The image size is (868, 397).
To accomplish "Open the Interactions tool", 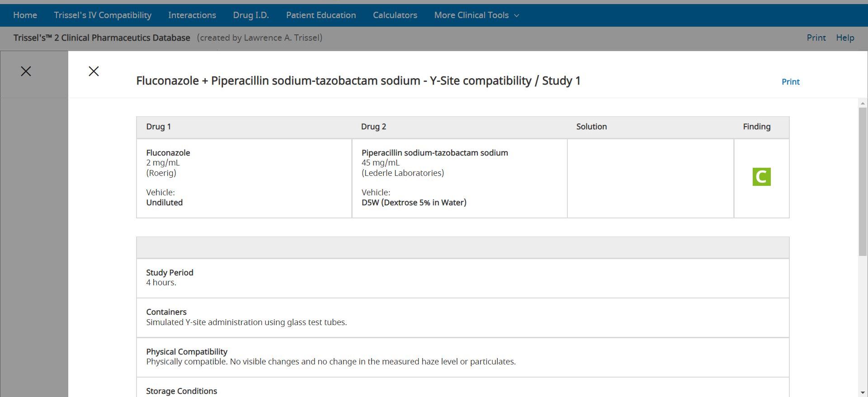I will point(192,15).
